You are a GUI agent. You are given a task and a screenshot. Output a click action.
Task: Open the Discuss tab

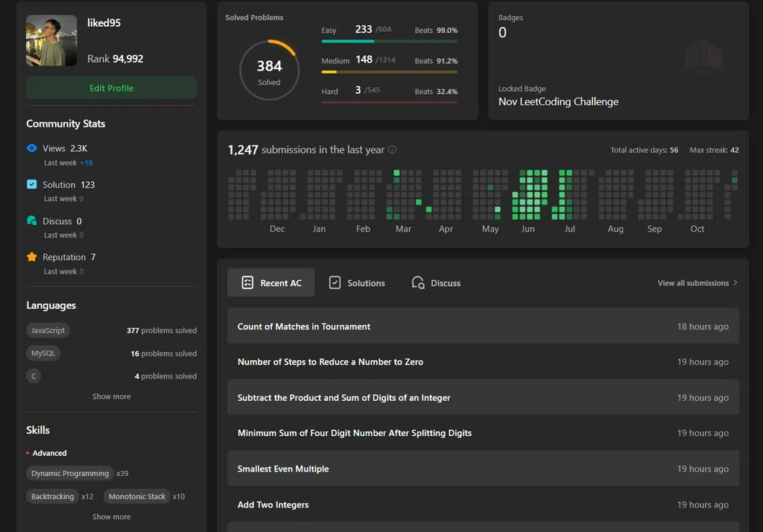pyautogui.click(x=436, y=282)
